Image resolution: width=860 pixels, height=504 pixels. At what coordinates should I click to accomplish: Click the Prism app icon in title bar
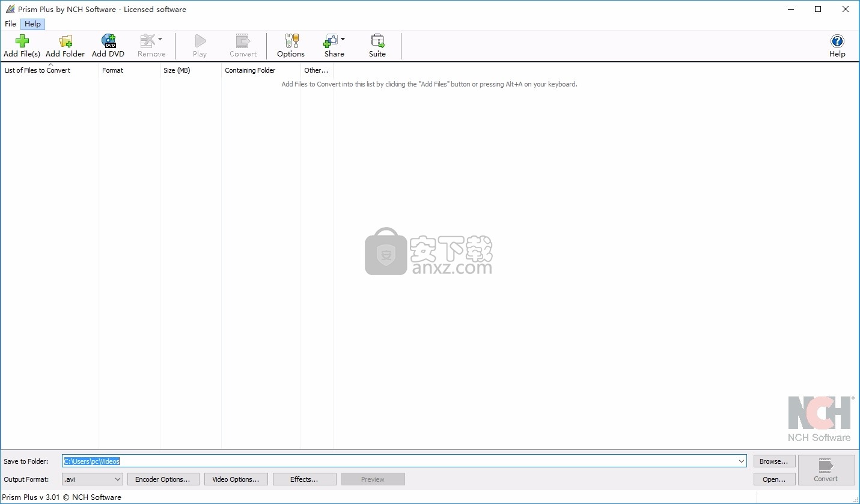(10, 9)
